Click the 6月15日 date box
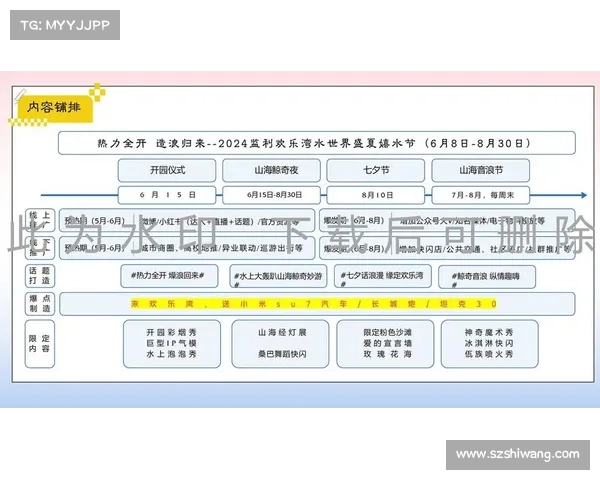 click(167, 195)
